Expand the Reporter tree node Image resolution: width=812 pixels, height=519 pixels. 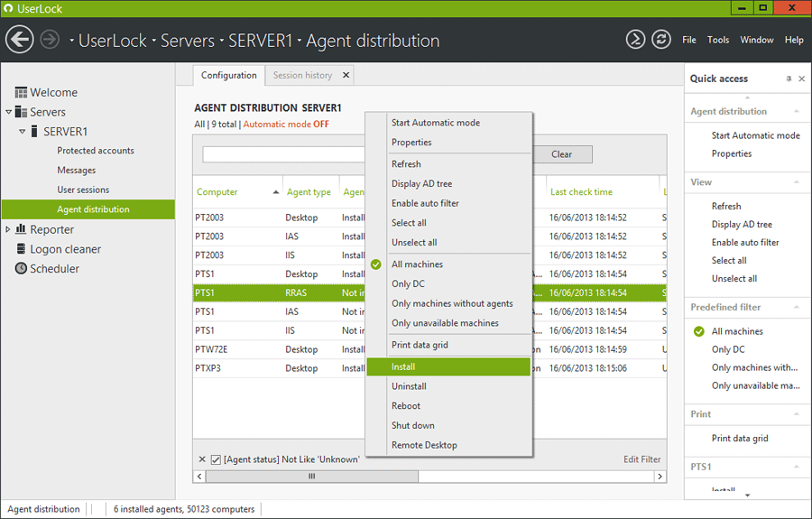9,229
